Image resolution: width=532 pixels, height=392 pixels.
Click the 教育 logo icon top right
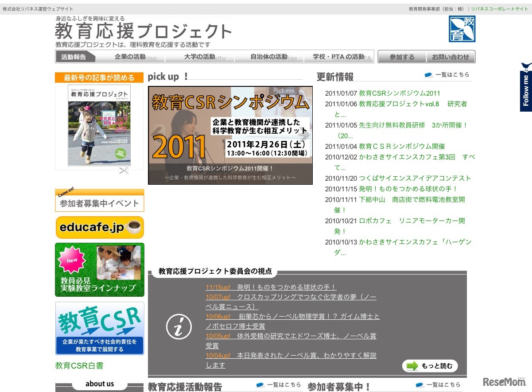462,30
